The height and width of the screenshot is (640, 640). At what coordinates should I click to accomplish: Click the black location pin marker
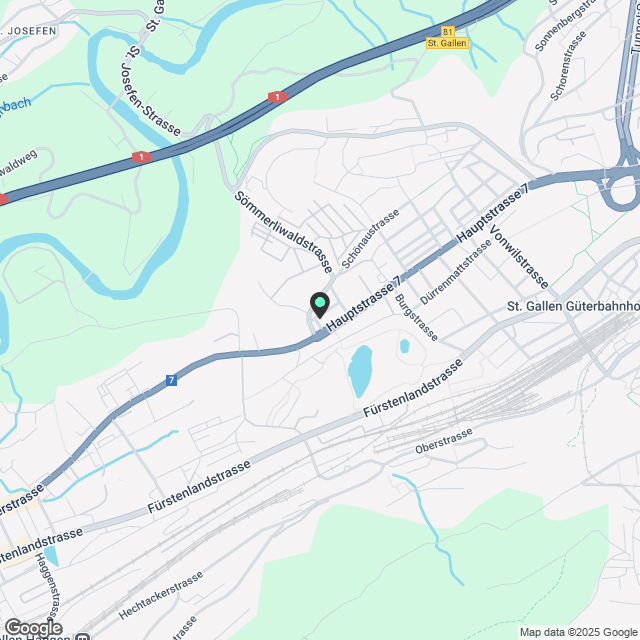coord(320,305)
